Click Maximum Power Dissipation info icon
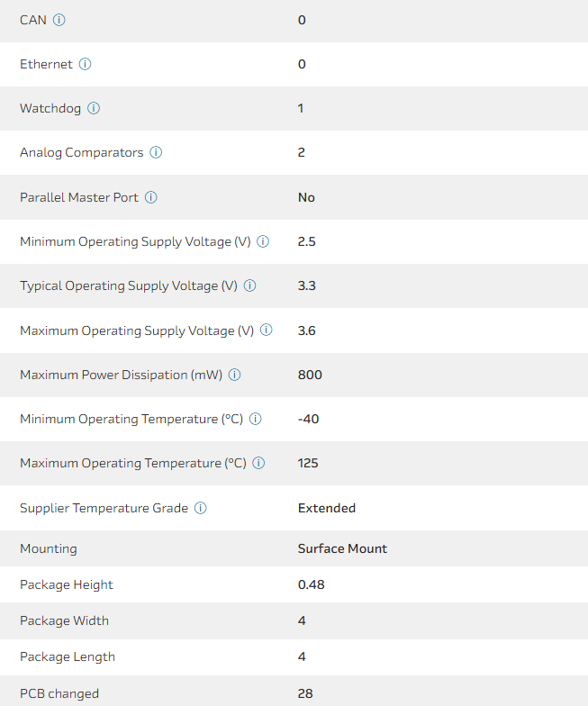Image resolution: width=588 pixels, height=706 pixels. pyautogui.click(x=235, y=375)
